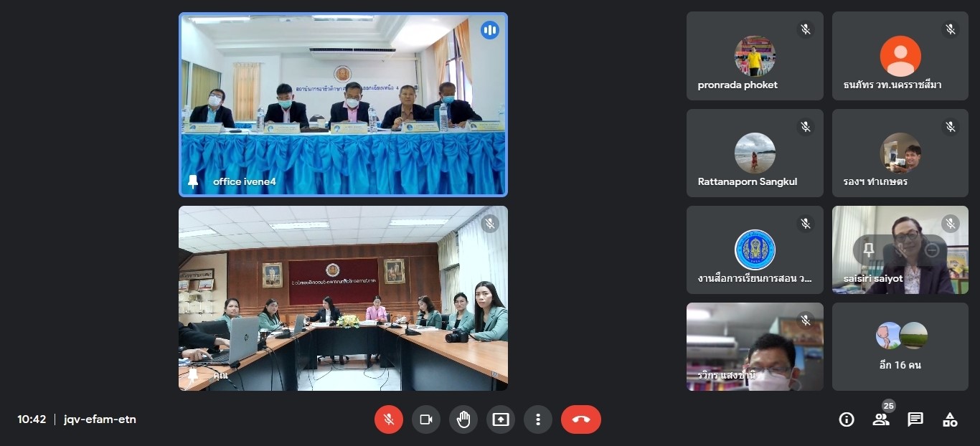The image size is (980, 446).
Task: Click the Rattanaporn Sangkul tile
Action: pos(755,153)
